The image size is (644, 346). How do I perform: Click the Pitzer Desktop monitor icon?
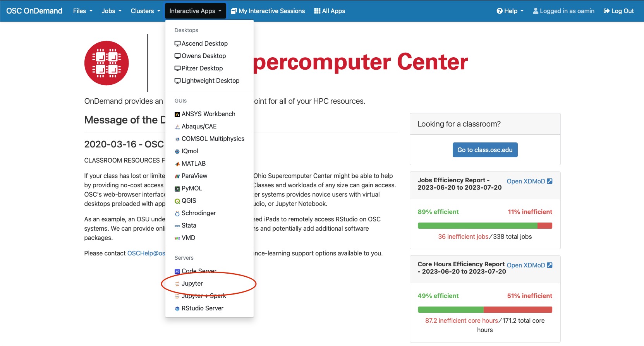177,69
